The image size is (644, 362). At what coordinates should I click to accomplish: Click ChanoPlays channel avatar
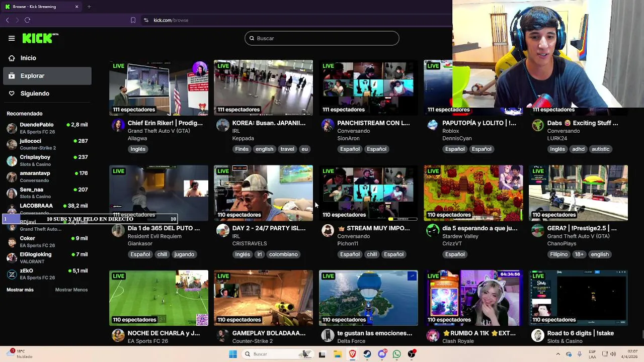[538, 230]
